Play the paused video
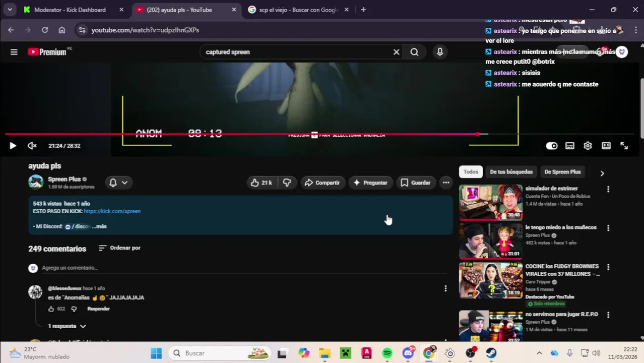The height and width of the screenshot is (363, 644). pyautogui.click(x=13, y=146)
